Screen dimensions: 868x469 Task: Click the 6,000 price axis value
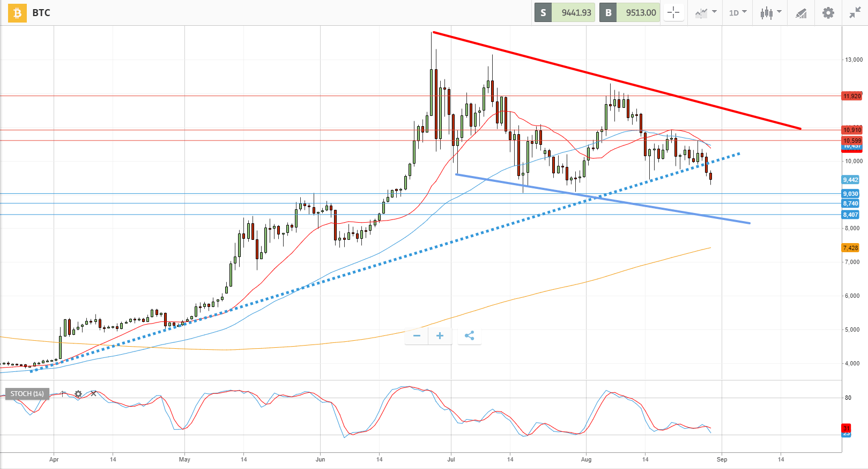click(x=852, y=296)
